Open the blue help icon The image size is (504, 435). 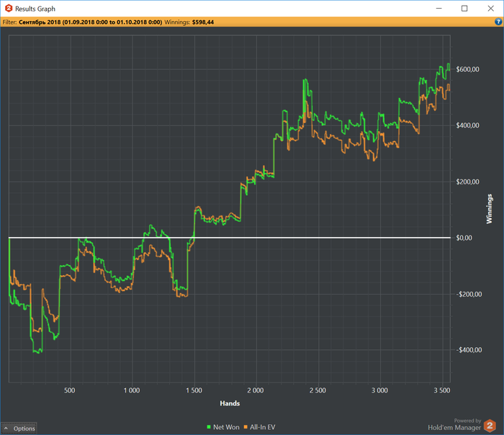click(498, 22)
